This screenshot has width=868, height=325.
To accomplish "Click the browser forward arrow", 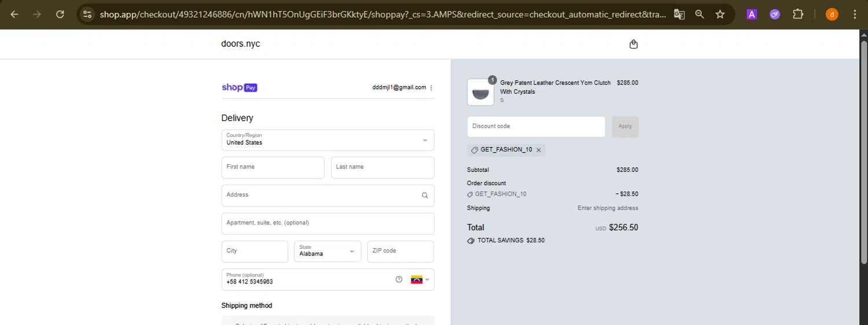I will click(x=37, y=14).
